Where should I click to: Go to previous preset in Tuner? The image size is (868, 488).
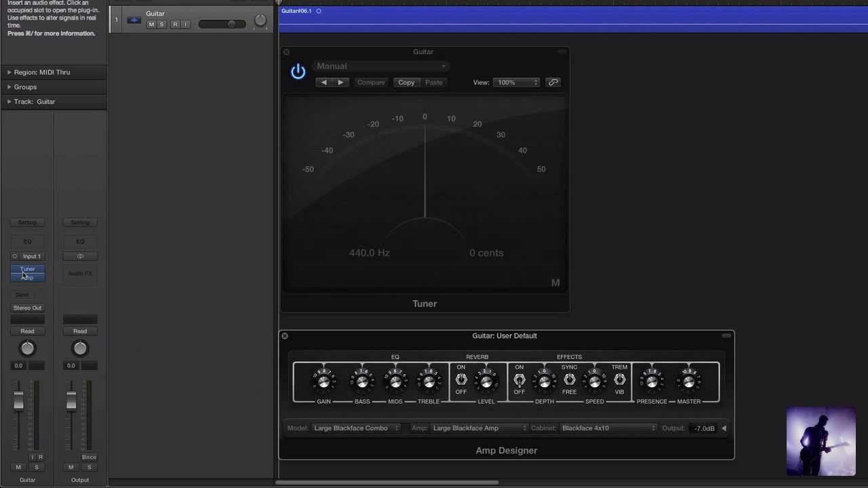pyautogui.click(x=323, y=83)
